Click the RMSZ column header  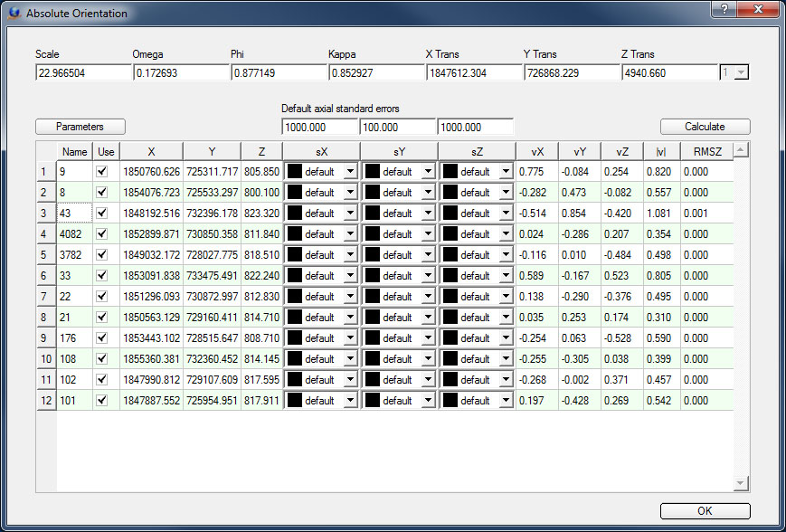click(706, 151)
